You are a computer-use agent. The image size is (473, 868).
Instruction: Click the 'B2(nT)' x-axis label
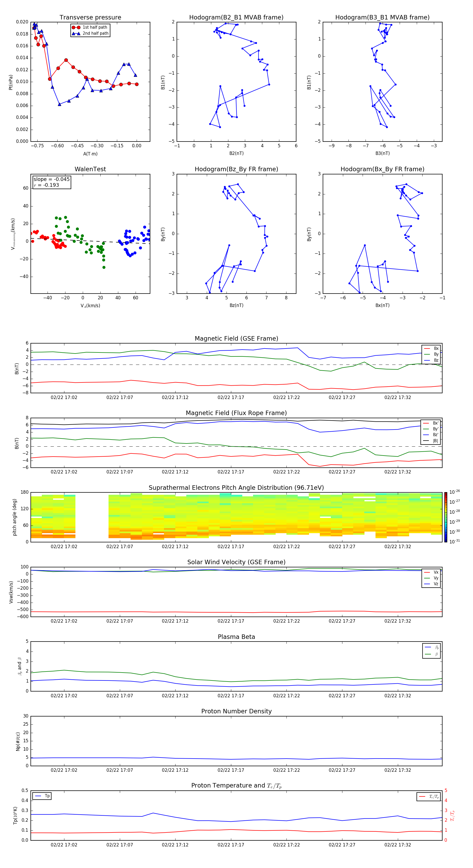pyautogui.click(x=236, y=153)
